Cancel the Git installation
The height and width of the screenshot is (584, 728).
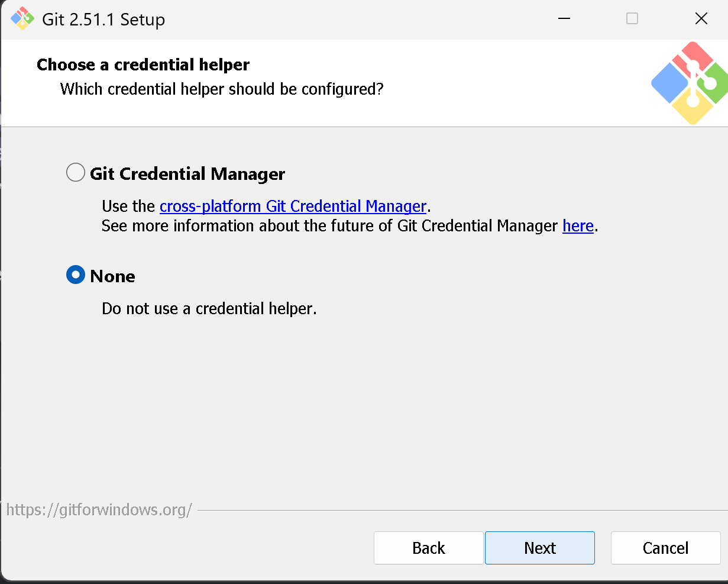tap(665, 548)
